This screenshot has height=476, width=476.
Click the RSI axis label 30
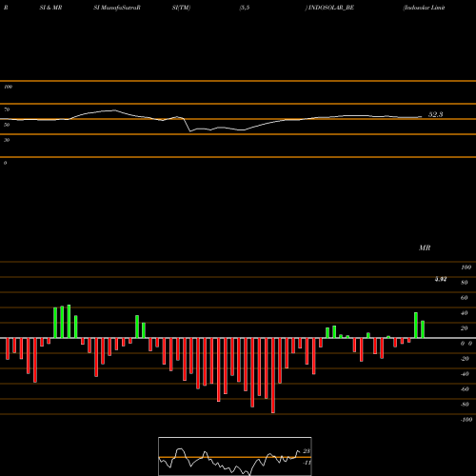pos(7,140)
